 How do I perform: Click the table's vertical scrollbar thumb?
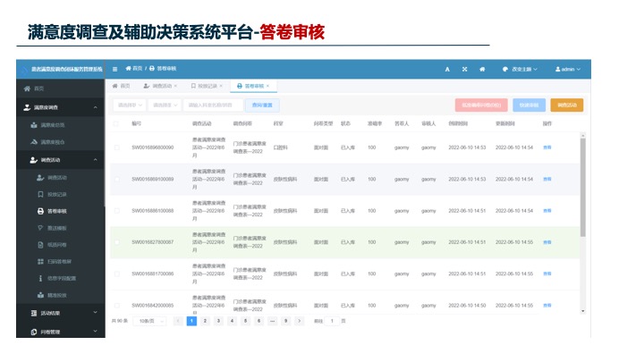tap(583, 188)
